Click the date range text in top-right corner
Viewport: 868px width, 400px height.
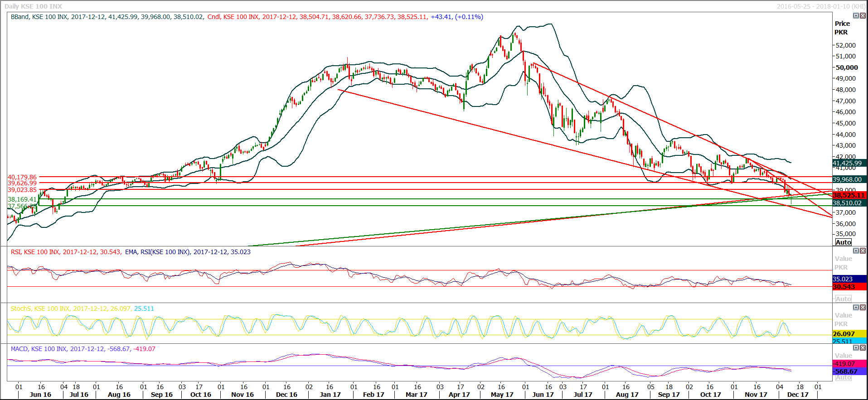(x=821, y=6)
